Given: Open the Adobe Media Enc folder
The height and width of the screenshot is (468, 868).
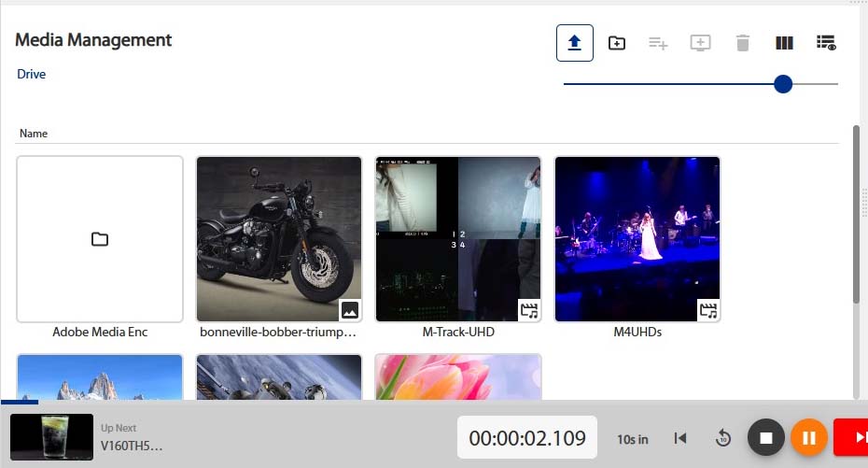Looking at the screenshot, I should pyautogui.click(x=100, y=239).
